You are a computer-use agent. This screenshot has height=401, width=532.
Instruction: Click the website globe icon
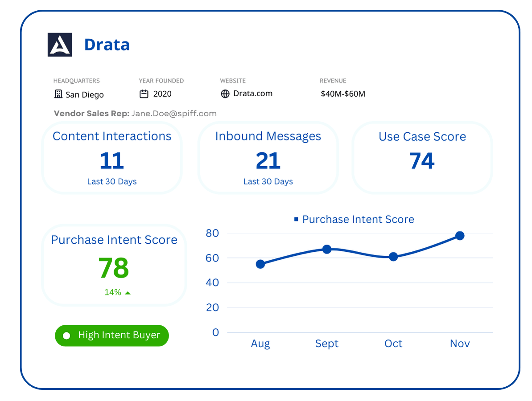click(x=225, y=94)
